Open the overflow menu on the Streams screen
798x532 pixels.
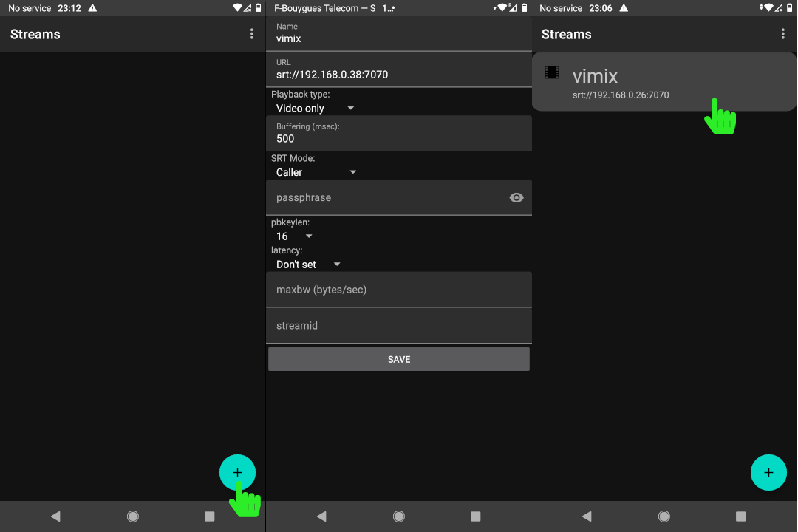pyautogui.click(x=251, y=33)
